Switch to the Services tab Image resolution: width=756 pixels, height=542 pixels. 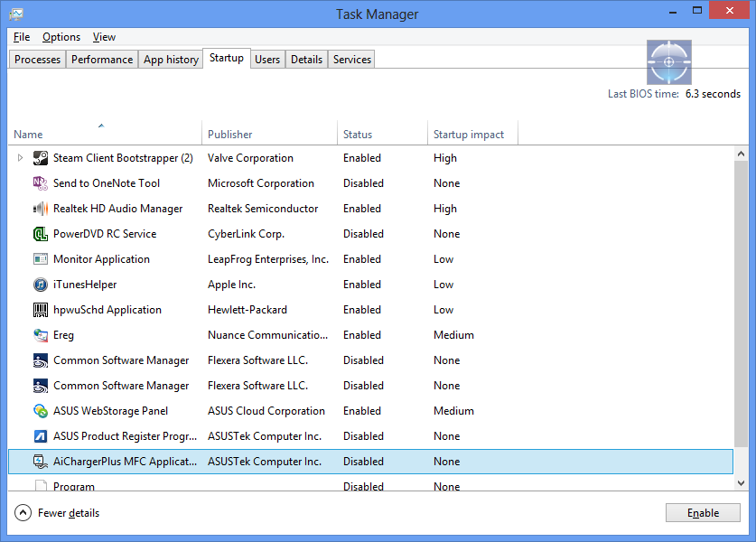point(352,60)
